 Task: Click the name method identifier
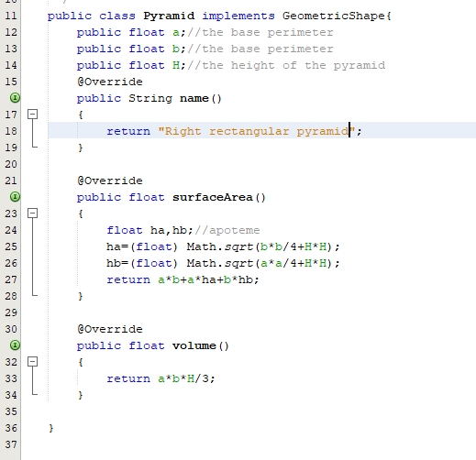click(194, 98)
